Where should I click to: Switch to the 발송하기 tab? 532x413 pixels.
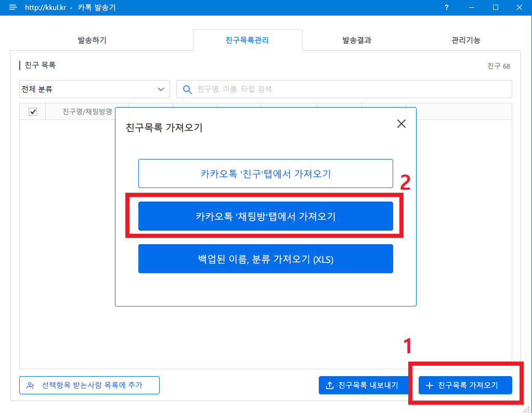[x=92, y=40]
